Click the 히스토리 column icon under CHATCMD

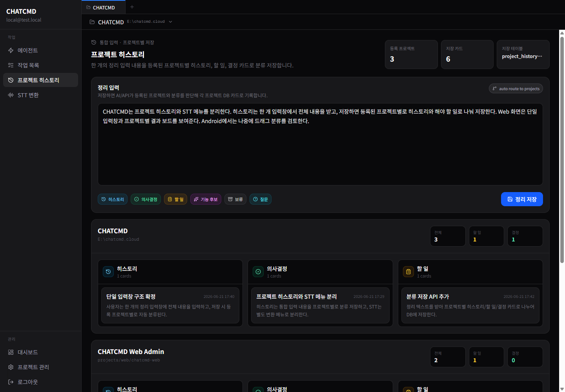108,272
